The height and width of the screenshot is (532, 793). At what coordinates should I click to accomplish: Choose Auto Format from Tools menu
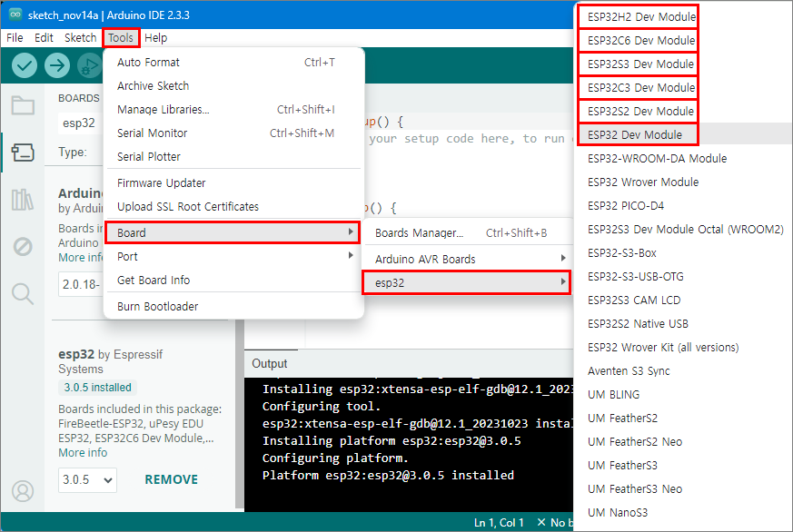(233, 62)
